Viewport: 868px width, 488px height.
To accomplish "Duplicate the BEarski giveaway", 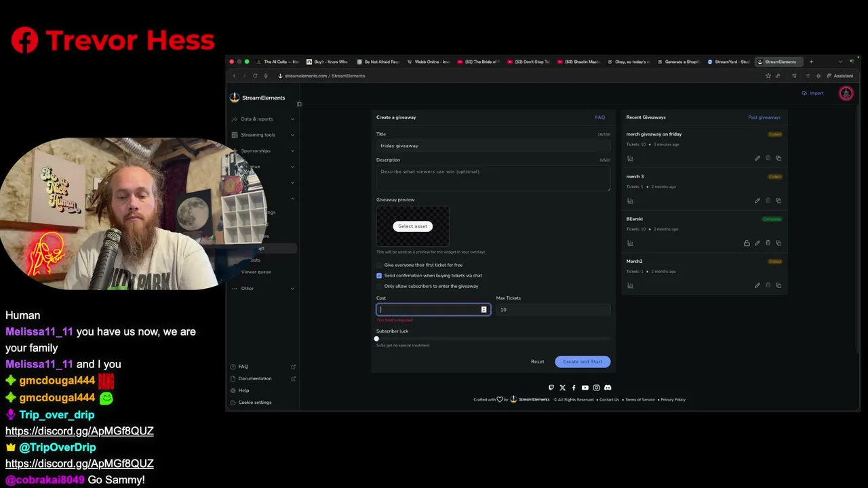I will [x=778, y=243].
